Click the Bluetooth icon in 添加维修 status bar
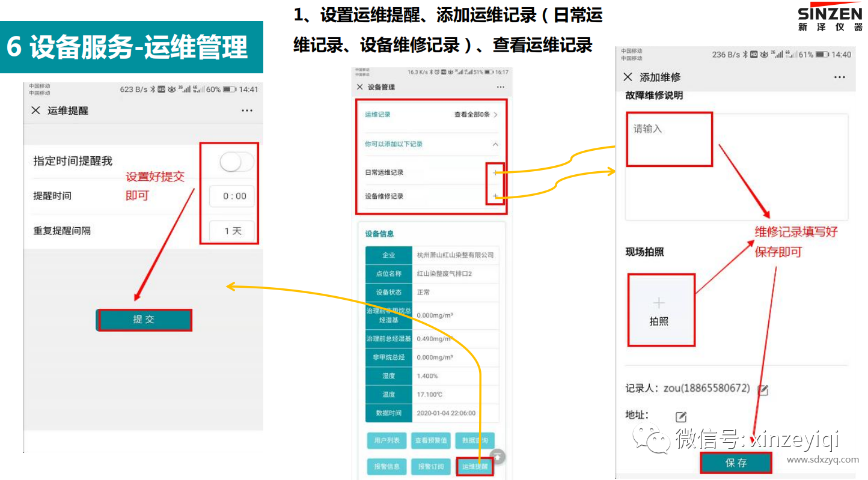Viewport: 868px width, 480px height. (745, 55)
